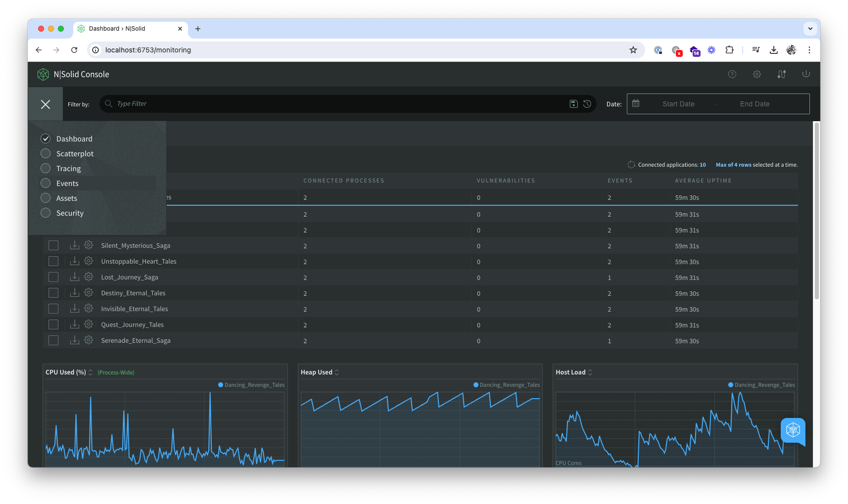This screenshot has width=848, height=504.
Task: Open the Host Load metric selector
Action: pos(590,372)
